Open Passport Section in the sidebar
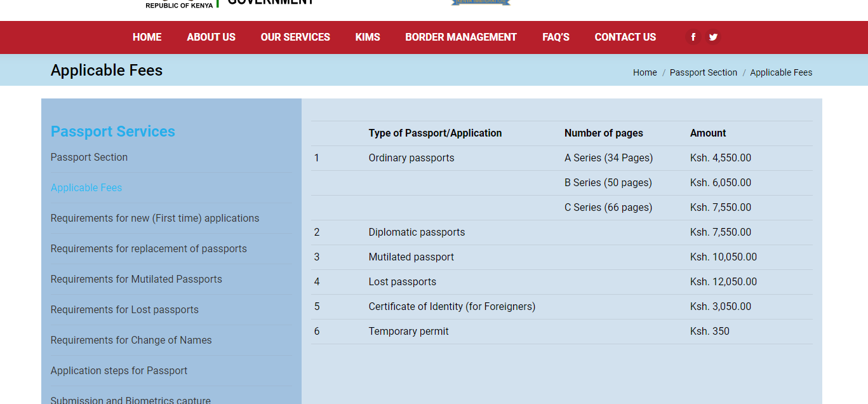 click(89, 157)
